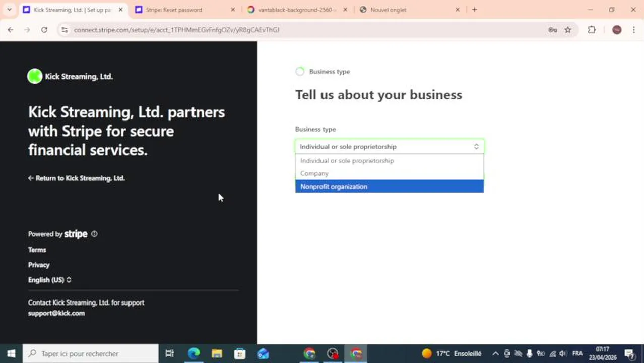Open the Chrome profile avatar
Viewport: 644px width, 363px height.
(x=617, y=30)
